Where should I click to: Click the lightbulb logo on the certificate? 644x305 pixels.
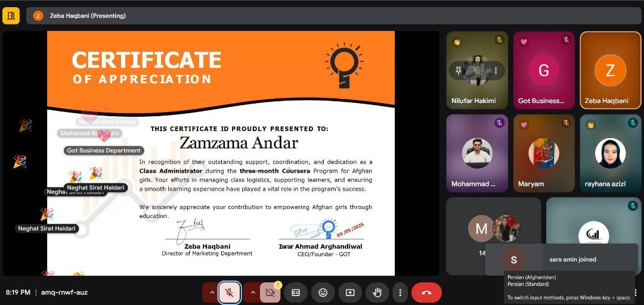344,66
